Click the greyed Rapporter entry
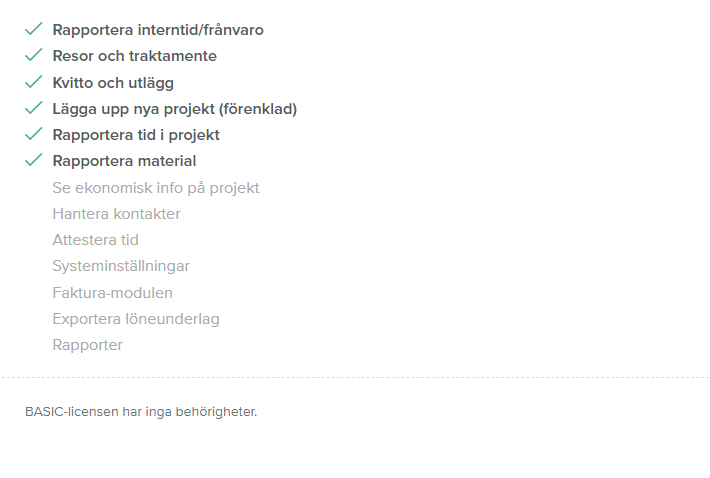This screenshot has width=710, height=478. point(87,345)
